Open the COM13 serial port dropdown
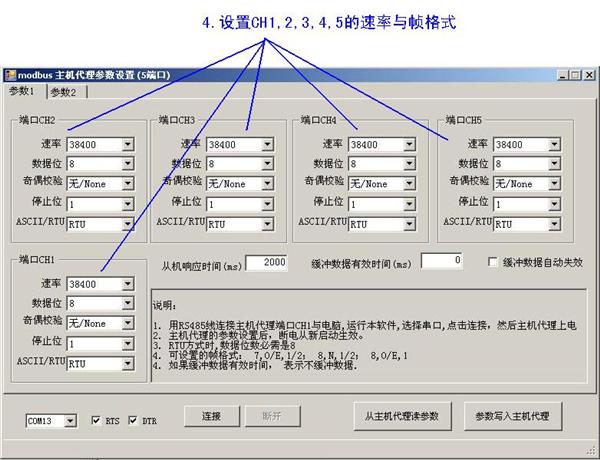The height and width of the screenshot is (460, 600). tap(51, 421)
